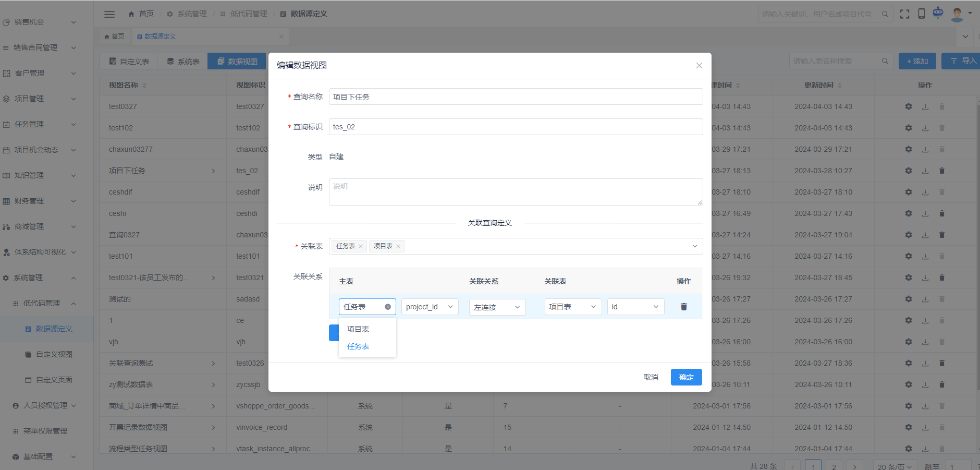Image resolution: width=980 pixels, height=470 pixels.
Task: Switch to the 自定义表 tab
Action: pyautogui.click(x=129, y=62)
